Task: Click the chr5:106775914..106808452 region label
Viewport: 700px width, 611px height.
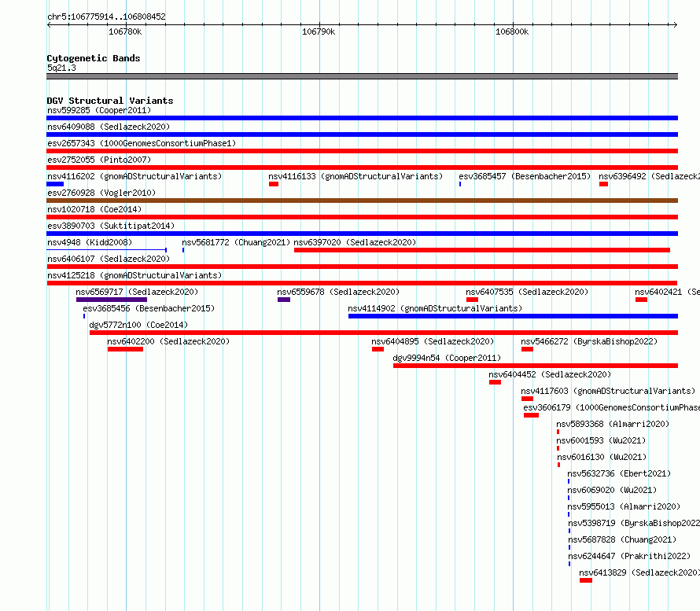Action: click(x=106, y=17)
